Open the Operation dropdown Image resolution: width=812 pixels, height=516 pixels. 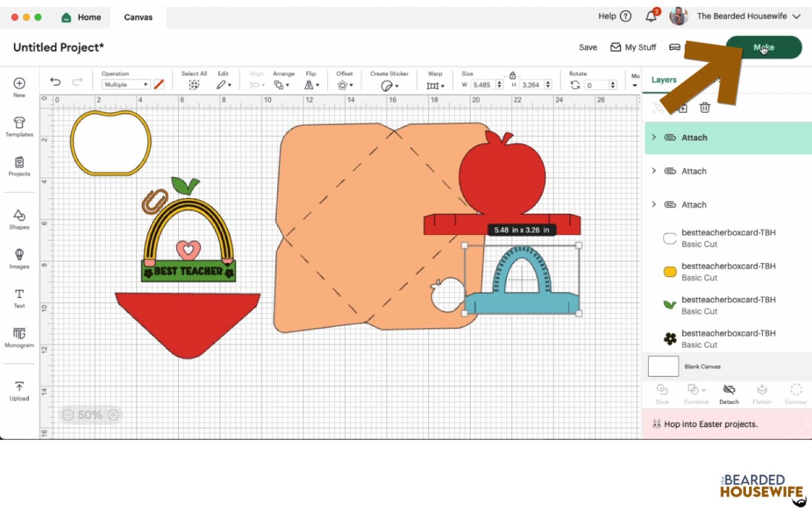[x=126, y=85]
